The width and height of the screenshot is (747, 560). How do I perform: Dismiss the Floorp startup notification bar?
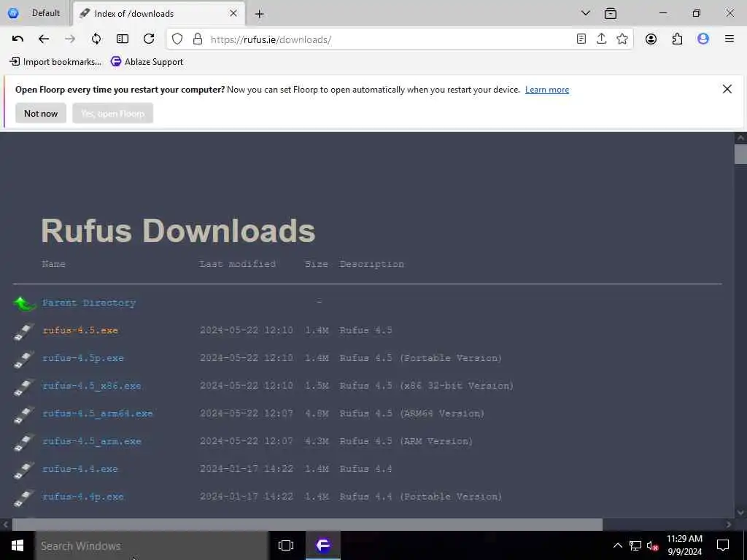click(727, 89)
